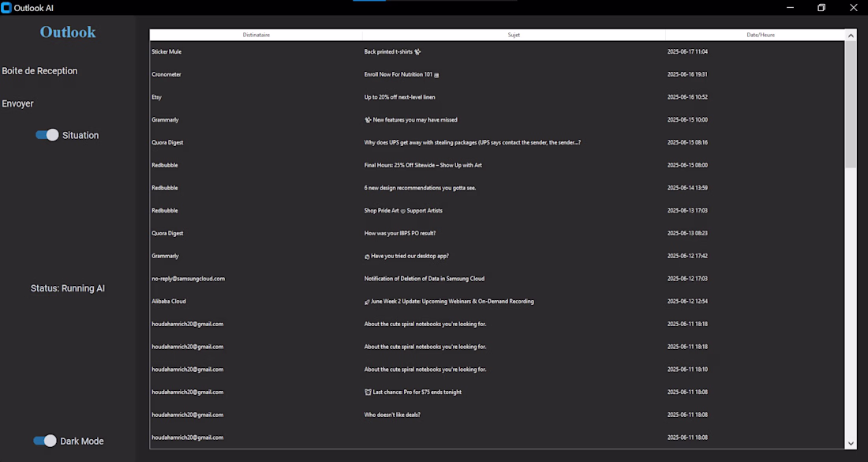Select the Sticker Mule sender cell
The height and width of the screenshot is (462, 868).
tap(166, 51)
